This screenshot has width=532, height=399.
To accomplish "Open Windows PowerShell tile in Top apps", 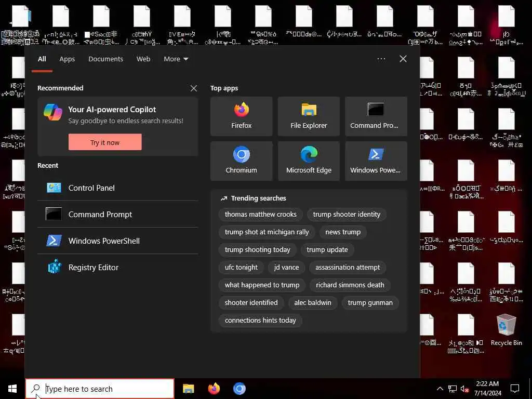I will click(x=376, y=161).
